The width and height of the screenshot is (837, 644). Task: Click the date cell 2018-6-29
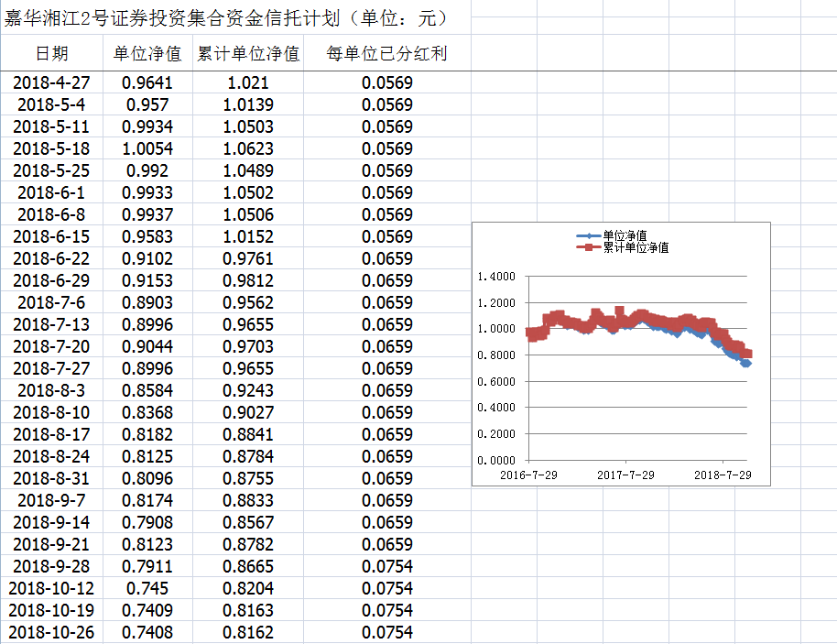(x=52, y=279)
